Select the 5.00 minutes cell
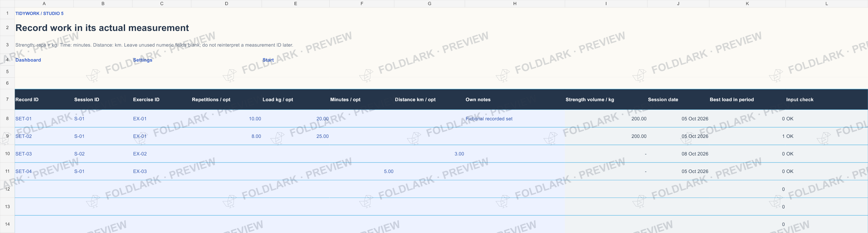Image resolution: width=868 pixels, height=233 pixels. point(362,171)
